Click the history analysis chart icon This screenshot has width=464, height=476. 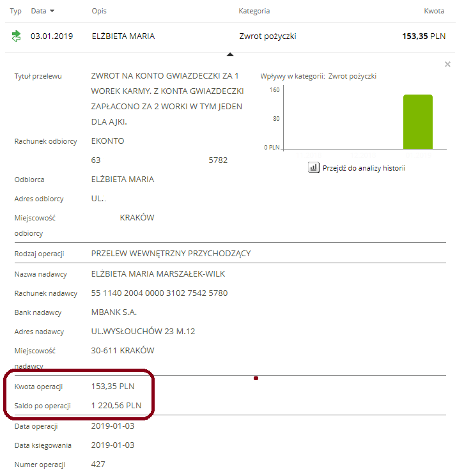[x=314, y=167]
